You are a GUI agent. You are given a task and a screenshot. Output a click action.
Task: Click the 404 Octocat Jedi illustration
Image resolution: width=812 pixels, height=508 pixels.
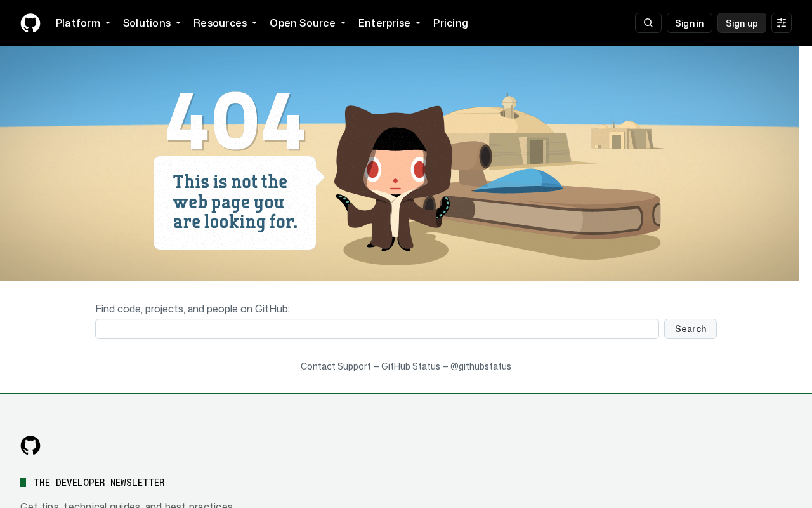click(393, 178)
